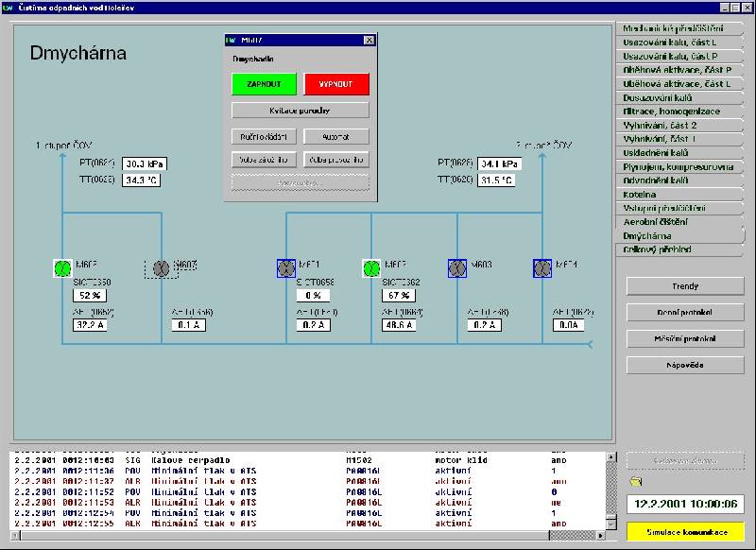Select the dashed-outline blower icon M603 on the left

[x=162, y=269]
